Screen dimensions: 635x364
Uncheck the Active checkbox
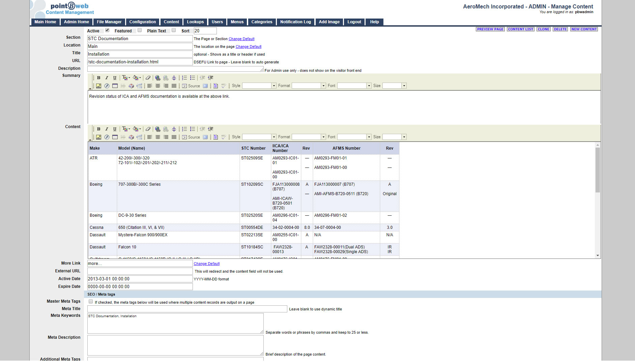click(x=107, y=30)
